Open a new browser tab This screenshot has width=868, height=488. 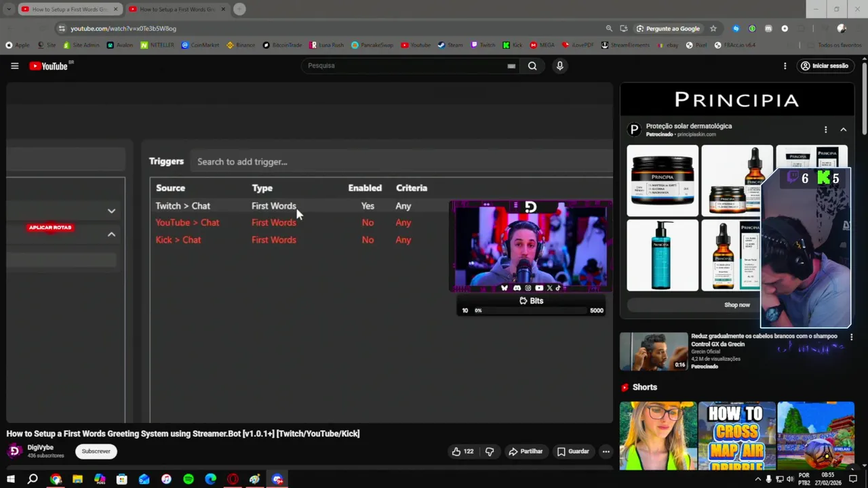point(239,9)
